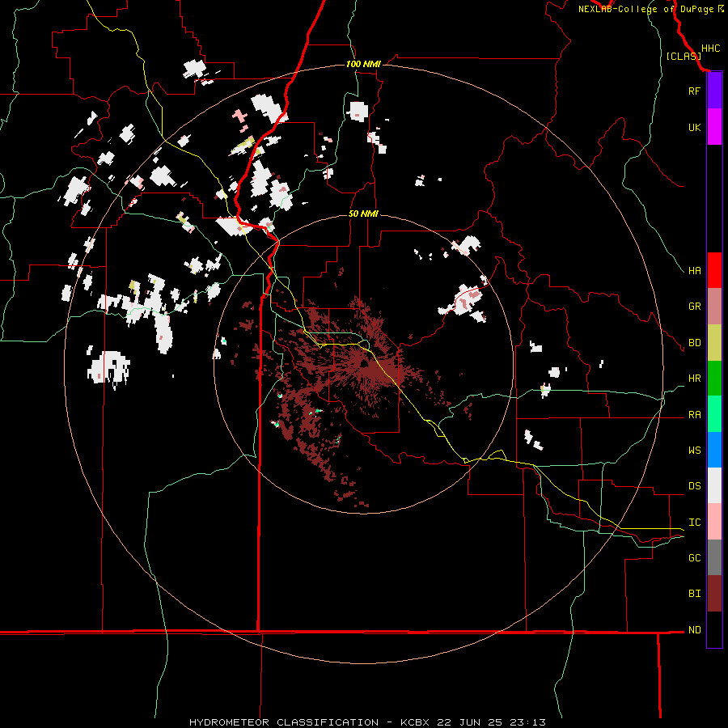The image size is (728, 728).
Task: Select the light pink IC legend swatch
Action: [714, 522]
